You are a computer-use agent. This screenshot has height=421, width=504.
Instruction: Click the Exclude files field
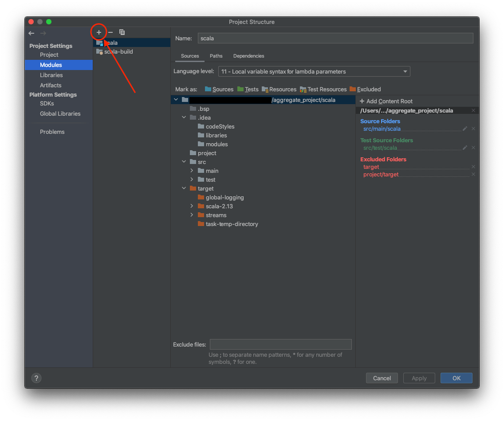[280, 344]
